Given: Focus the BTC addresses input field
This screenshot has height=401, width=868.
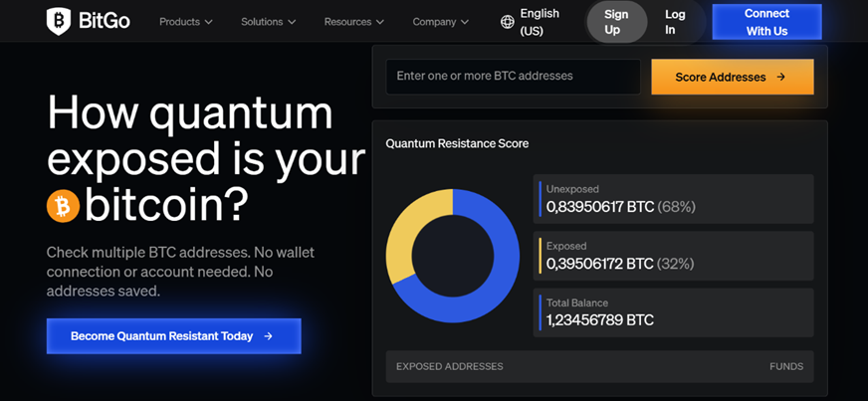Looking at the screenshot, I should coord(514,77).
